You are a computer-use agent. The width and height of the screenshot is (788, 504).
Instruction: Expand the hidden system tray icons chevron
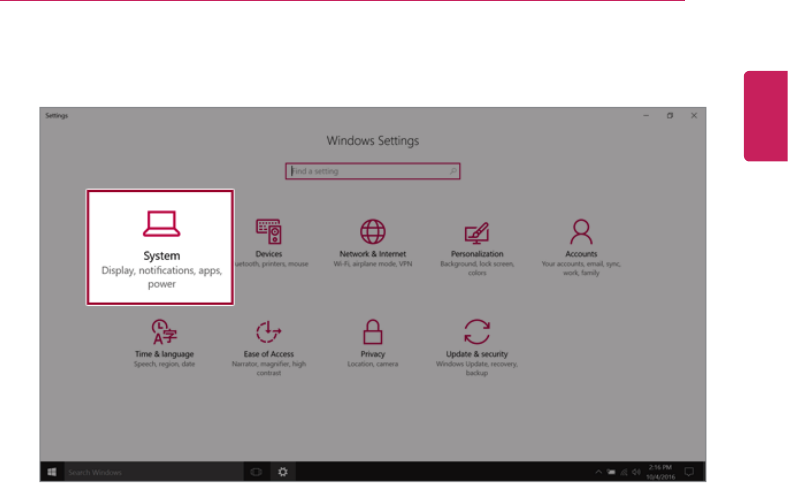point(598,472)
